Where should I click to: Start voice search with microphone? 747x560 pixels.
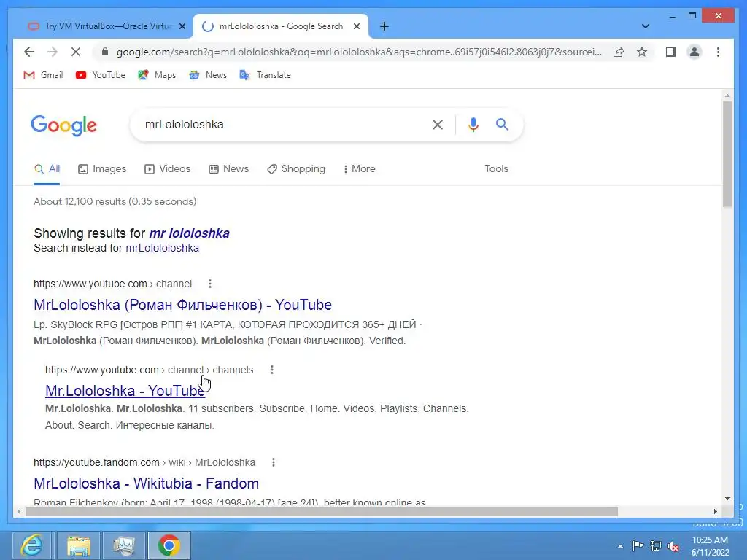pyautogui.click(x=473, y=125)
